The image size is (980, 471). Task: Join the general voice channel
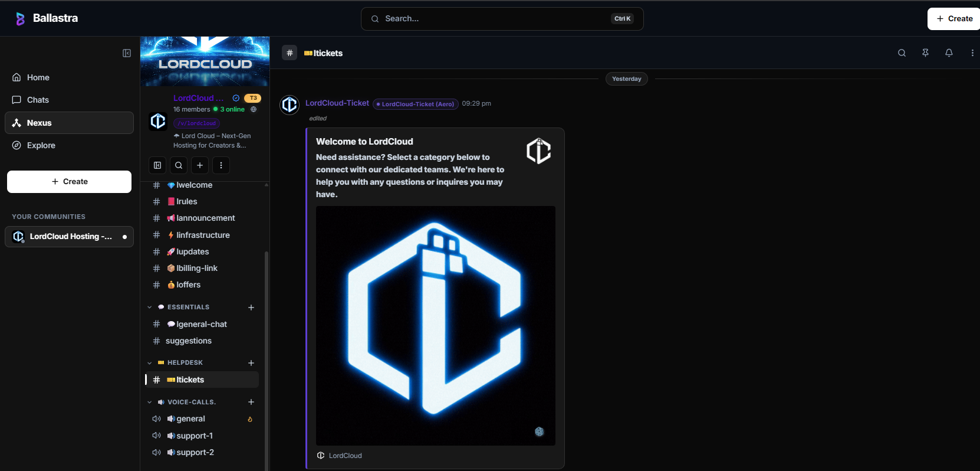coord(202,419)
